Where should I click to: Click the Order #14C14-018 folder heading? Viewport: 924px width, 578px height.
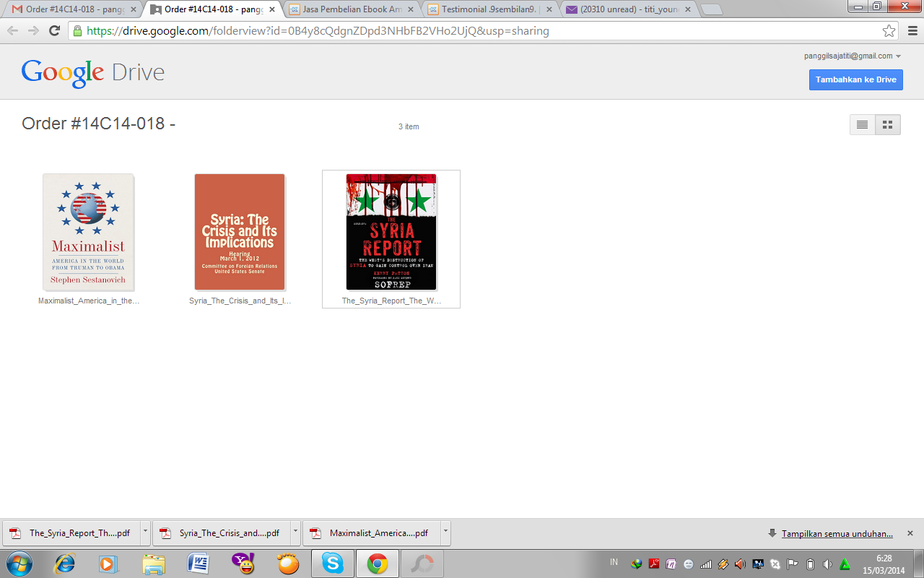pyautogui.click(x=99, y=124)
